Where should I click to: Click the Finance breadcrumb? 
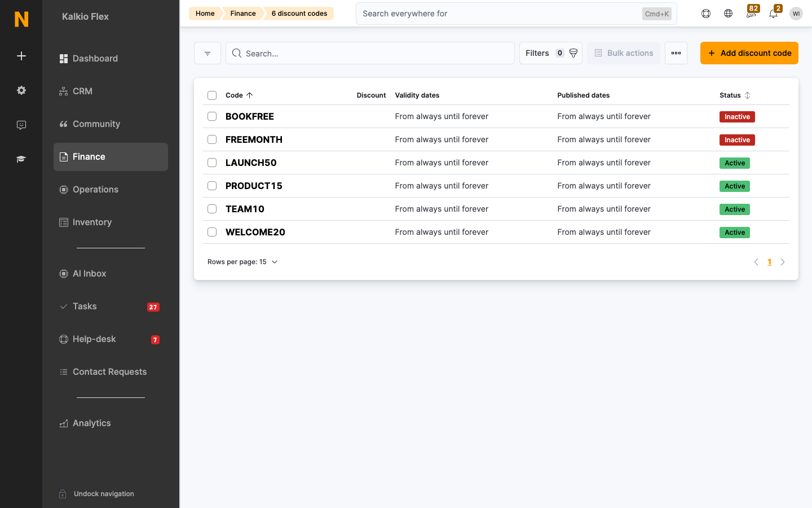tap(243, 14)
